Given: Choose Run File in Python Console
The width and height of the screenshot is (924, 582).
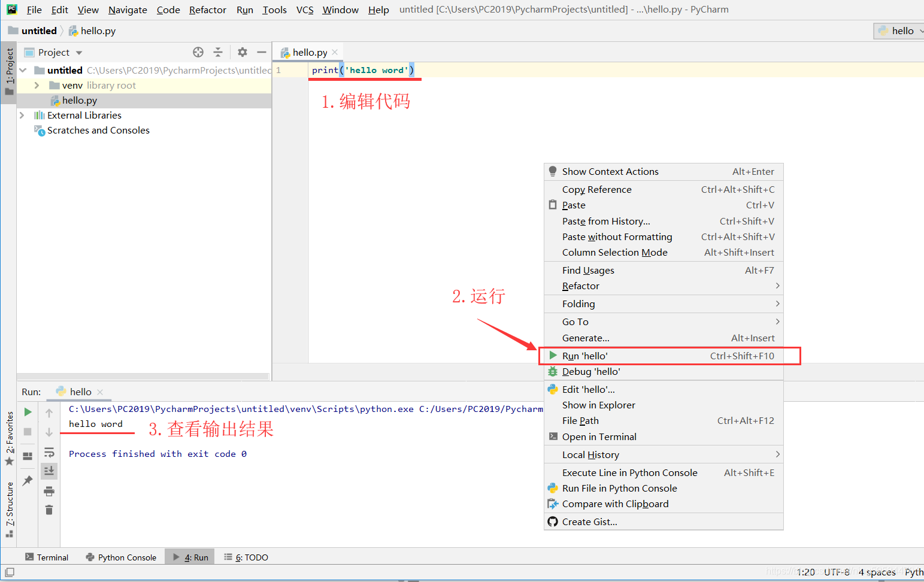Looking at the screenshot, I should point(664,488).
